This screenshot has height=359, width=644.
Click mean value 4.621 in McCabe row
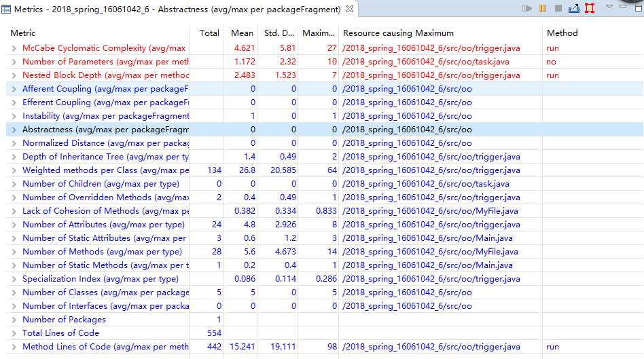[245, 48]
